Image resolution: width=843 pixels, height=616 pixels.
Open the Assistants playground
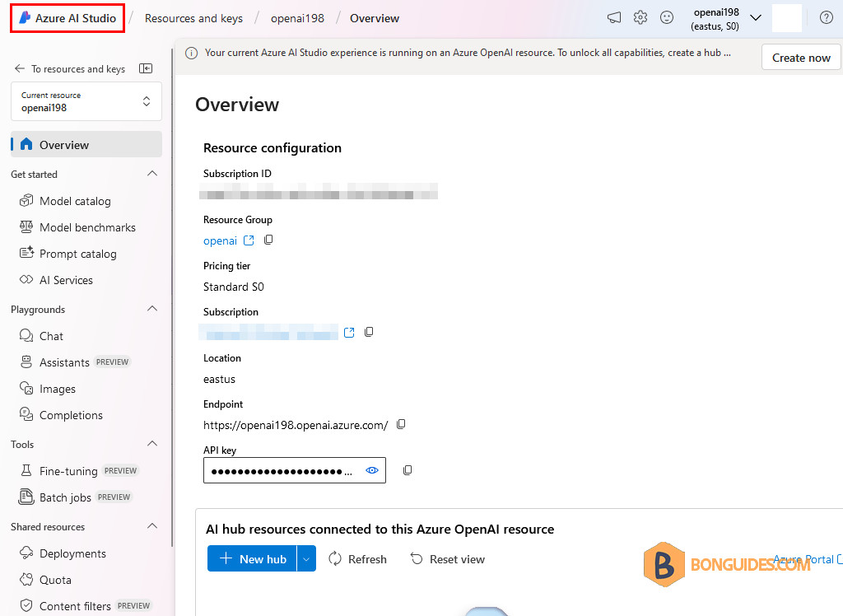75,362
